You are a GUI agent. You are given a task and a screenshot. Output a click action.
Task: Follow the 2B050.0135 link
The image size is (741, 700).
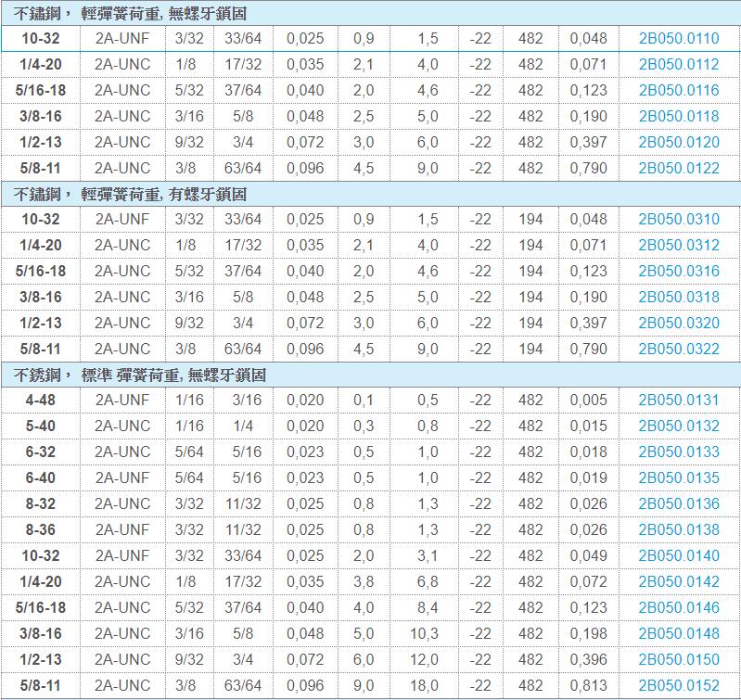[x=678, y=478]
